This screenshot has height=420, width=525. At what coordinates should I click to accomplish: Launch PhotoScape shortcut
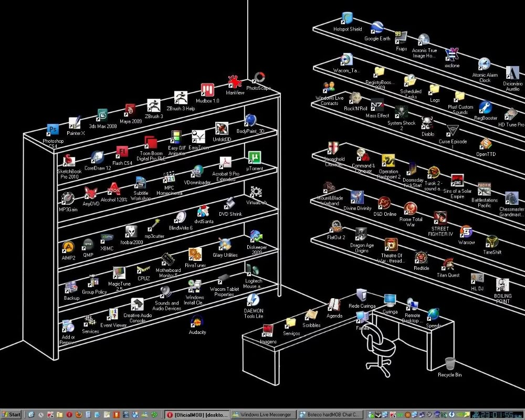click(x=259, y=78)
